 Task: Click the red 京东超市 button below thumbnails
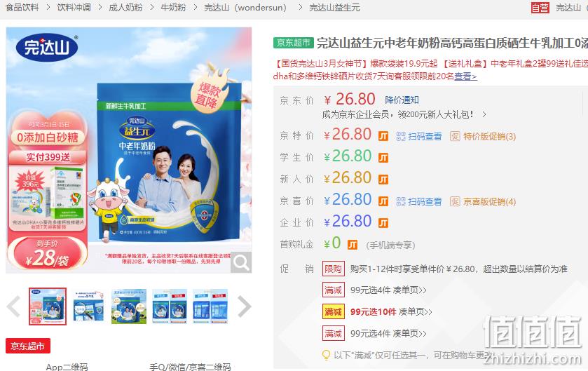tap(28, 346)
